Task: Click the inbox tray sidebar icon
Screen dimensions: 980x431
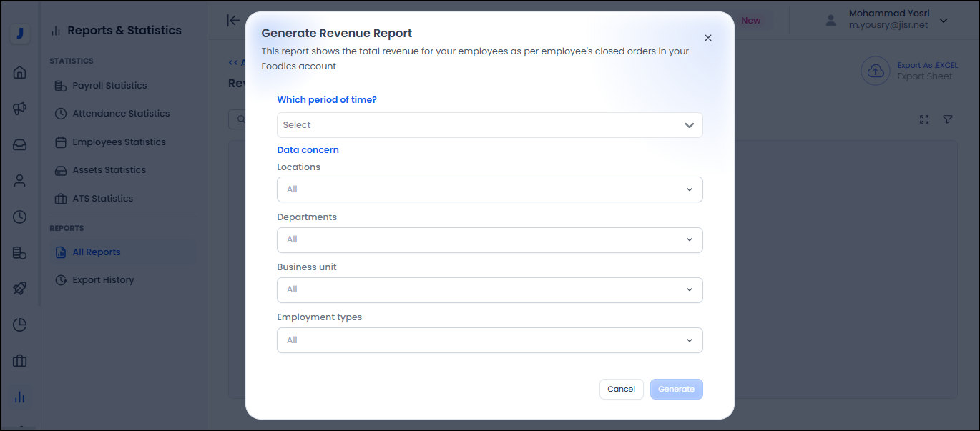Action: click(20, 144)
